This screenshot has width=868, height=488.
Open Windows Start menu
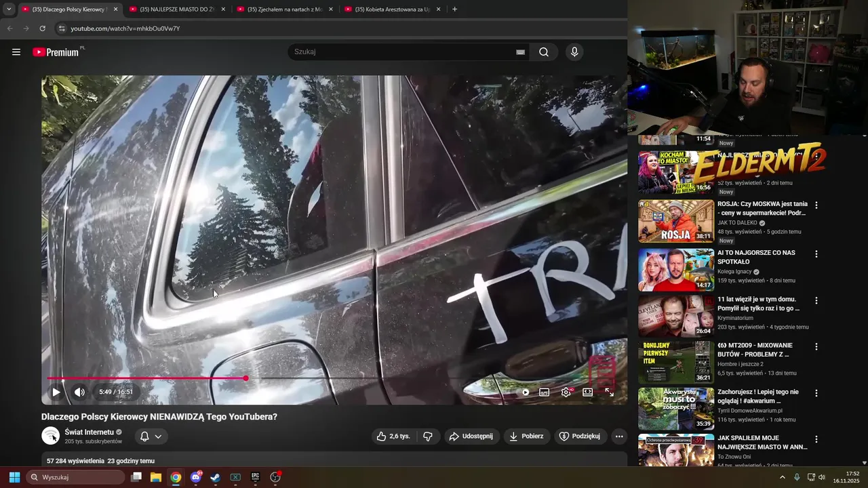(x=14, y=477)
